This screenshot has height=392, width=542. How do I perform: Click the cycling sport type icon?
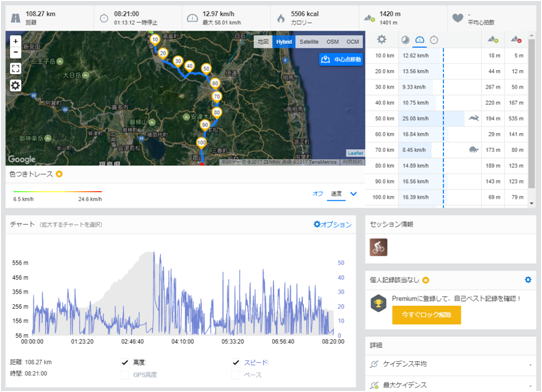[x=378, y=247]
